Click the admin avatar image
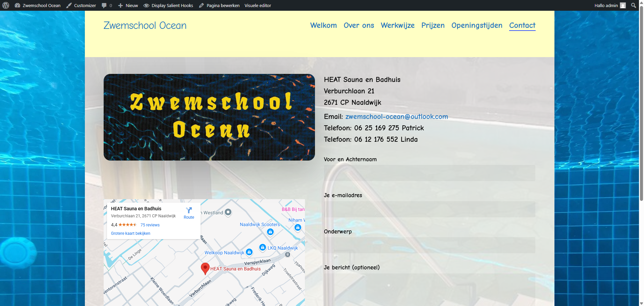Screen dimensions: 644x306 [x=623, y=5]
